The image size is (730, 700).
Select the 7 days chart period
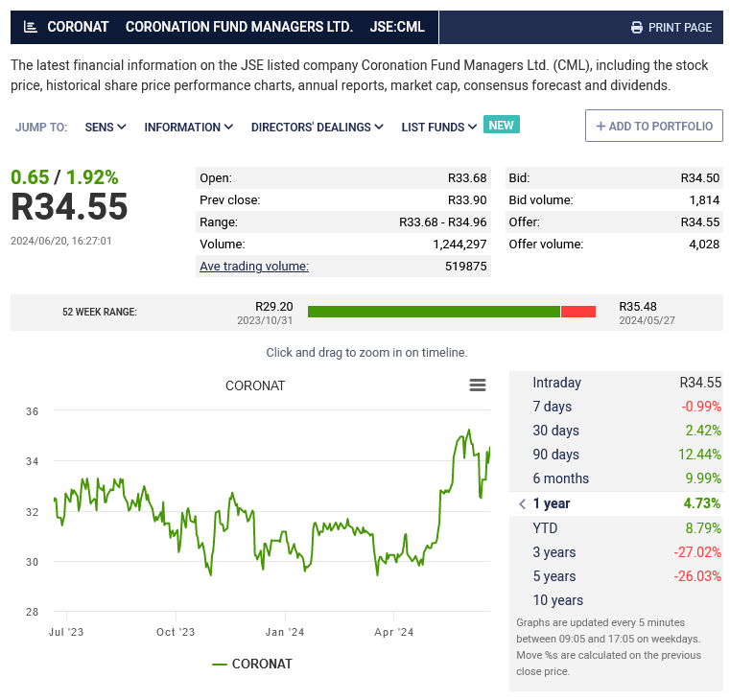click(x=616, y=407)
